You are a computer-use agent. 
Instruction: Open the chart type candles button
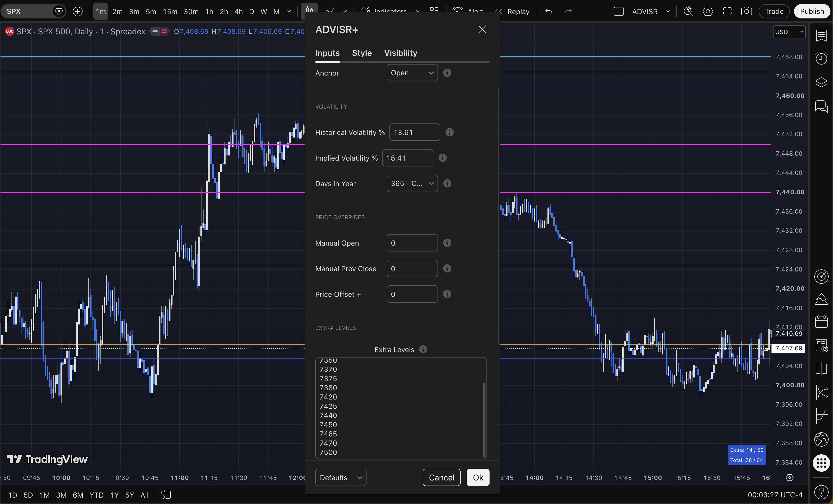309,10
